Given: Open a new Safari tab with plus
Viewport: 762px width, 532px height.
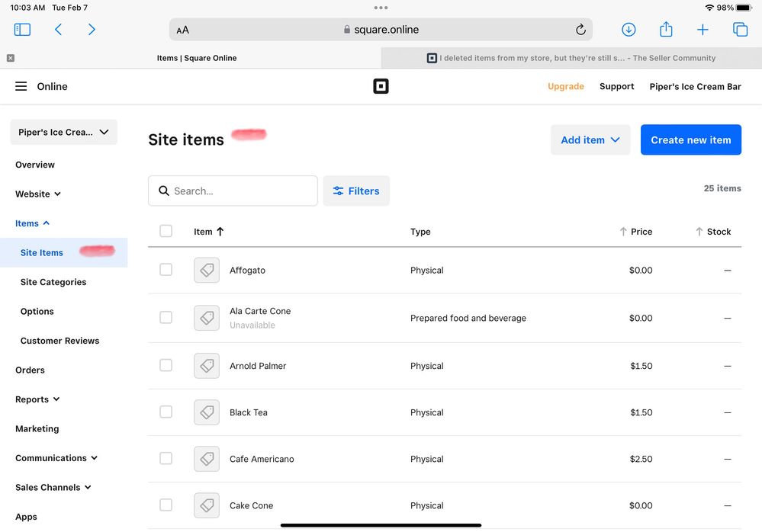Looking at the screenshot, I should coord(703,30).
